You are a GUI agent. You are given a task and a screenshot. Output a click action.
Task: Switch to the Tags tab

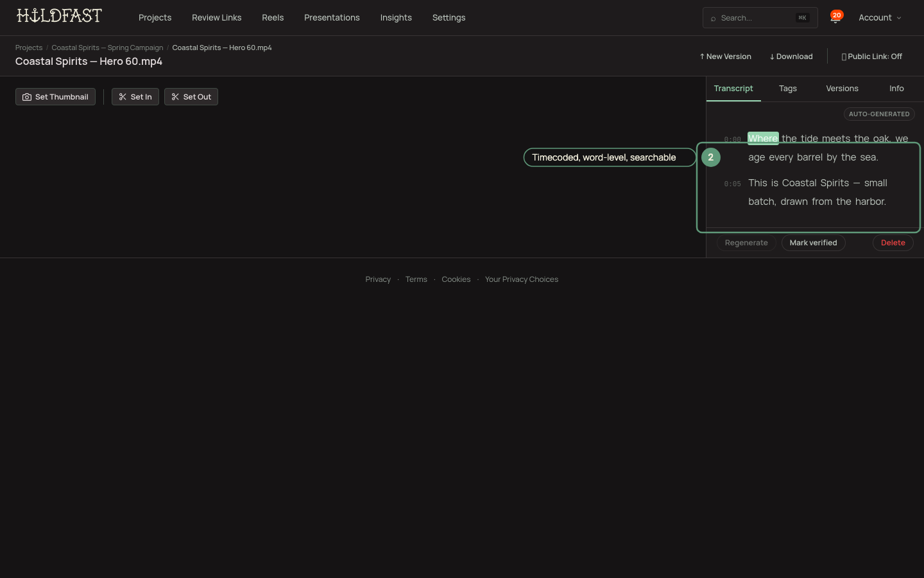[x=787, y=89]
